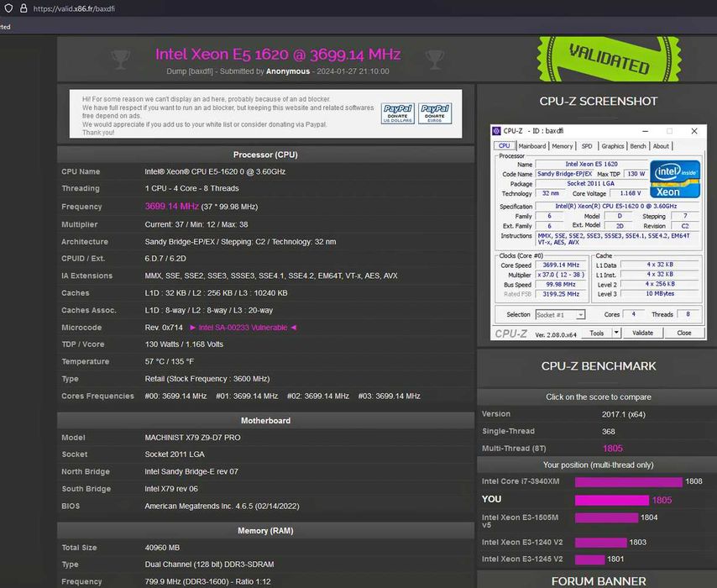717x588 pixels.
Task: Click the green VALIDATED stamp badge
Action: 609,59
